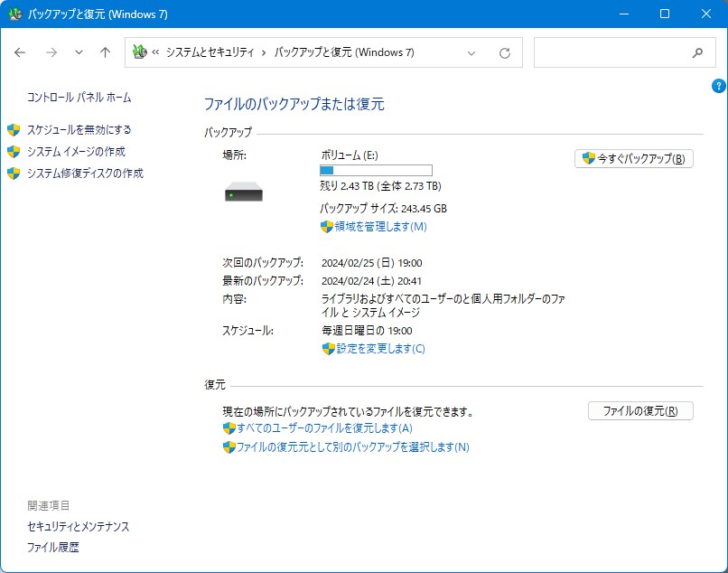Select システムとセキュリティ breadcrumb
The image size is (728, 573).
pyautogui.click(x=210, y=52)
